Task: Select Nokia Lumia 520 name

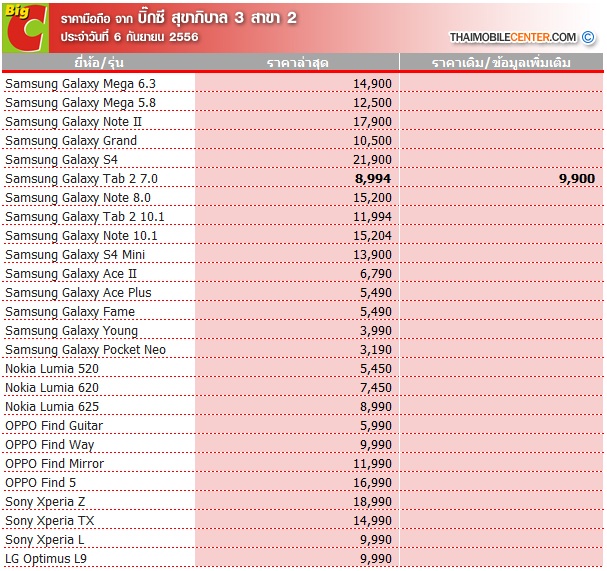Action: 52,368
